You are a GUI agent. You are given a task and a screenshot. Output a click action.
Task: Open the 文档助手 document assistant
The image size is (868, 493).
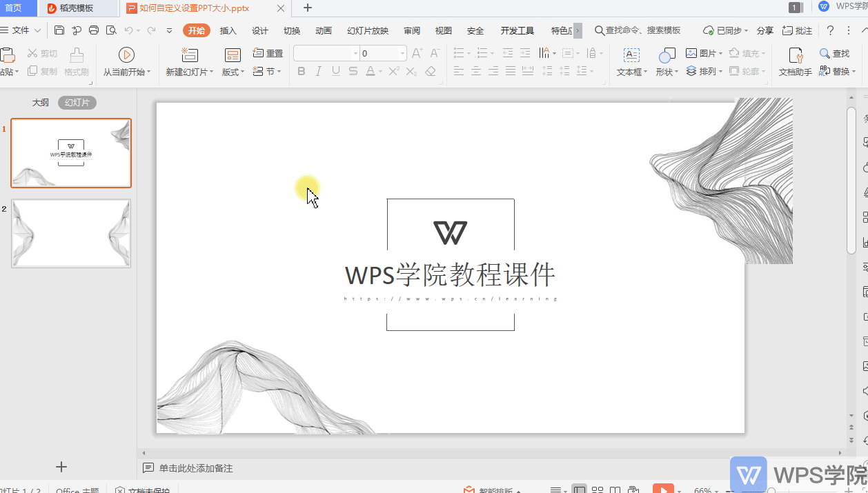tap(795, 62)
